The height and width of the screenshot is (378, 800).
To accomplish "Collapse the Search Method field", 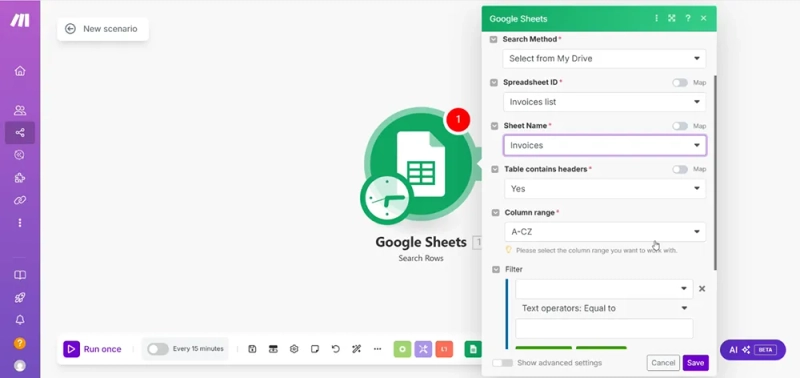I will coord(493,39).
